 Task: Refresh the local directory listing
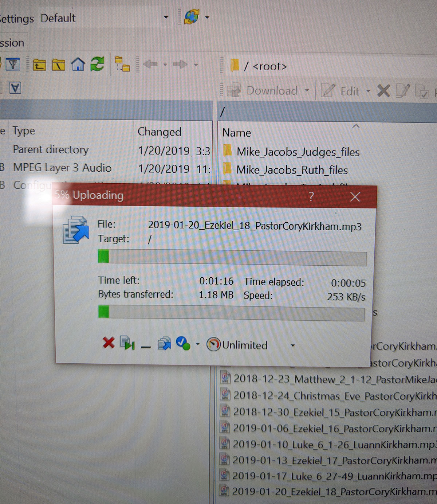pyautogui.click(x=97, y=64)
